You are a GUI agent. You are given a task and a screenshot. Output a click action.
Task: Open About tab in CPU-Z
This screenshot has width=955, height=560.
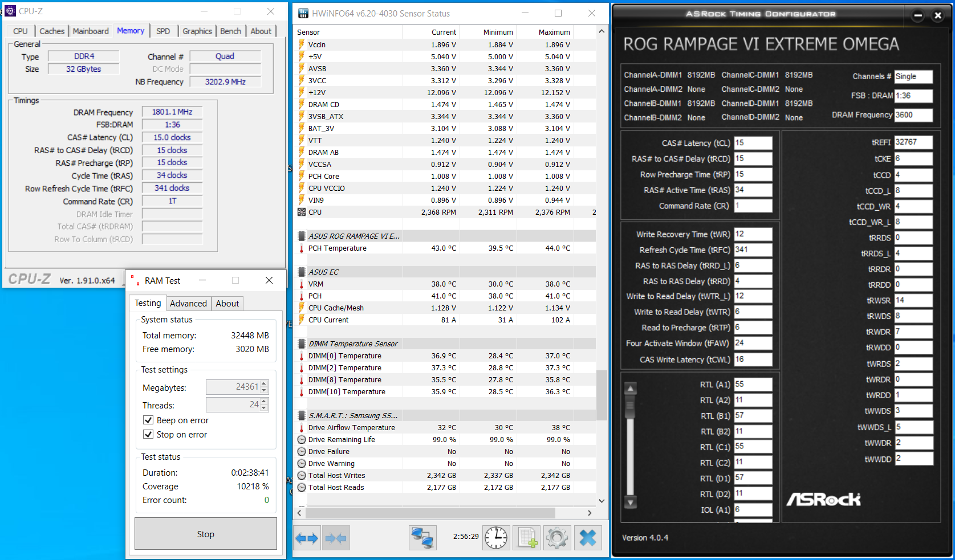pyautogui.click(x=261, y=31)
